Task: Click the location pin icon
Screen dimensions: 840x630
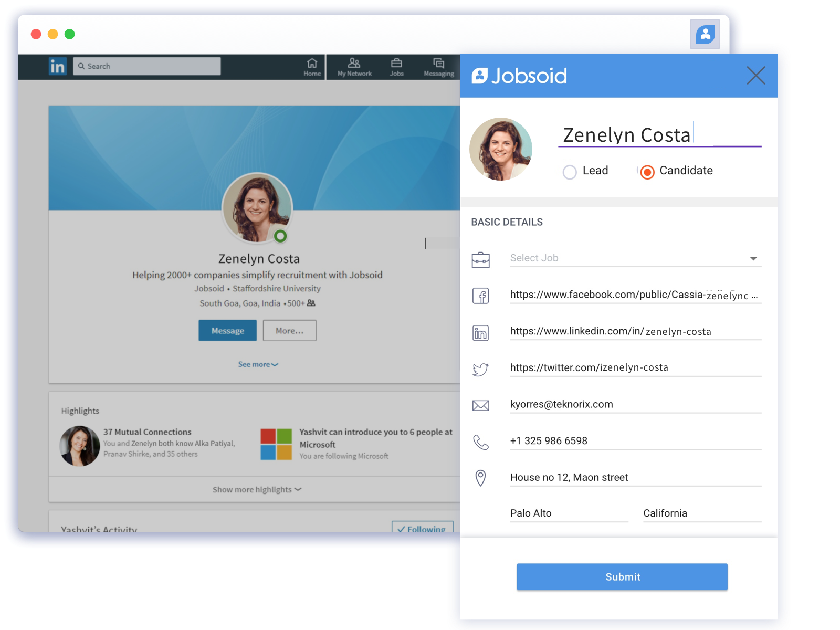Action: point(480,478)
